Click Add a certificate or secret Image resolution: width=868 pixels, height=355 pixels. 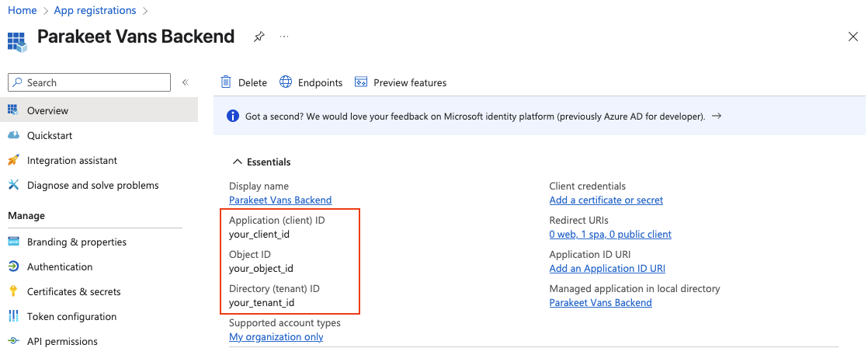point(606,200)
